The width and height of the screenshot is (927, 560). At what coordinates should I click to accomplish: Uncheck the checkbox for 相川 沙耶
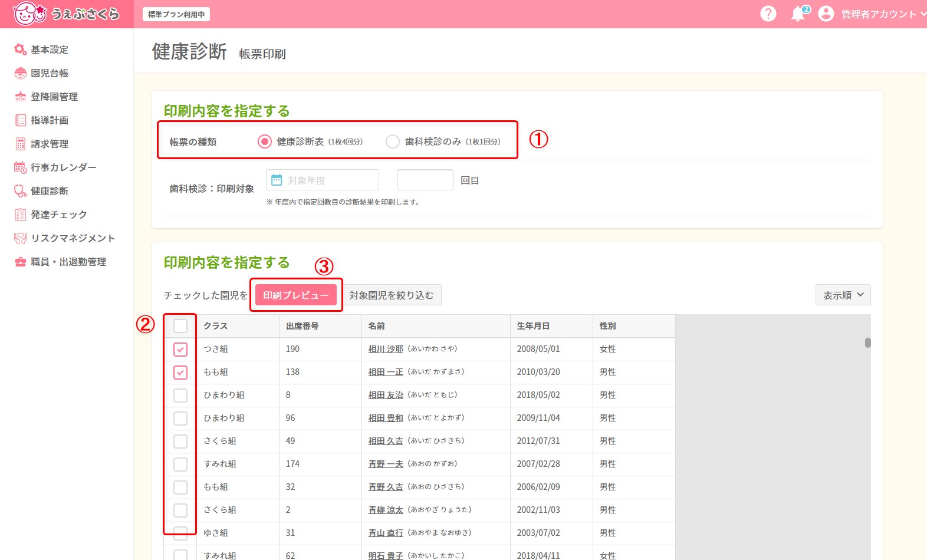[180, 350]
